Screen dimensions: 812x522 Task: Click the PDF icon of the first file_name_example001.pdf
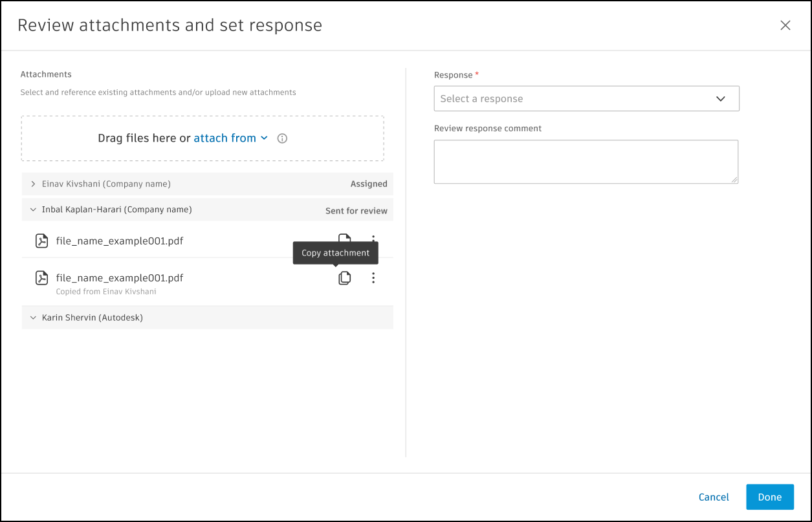(x=41, y=241)
